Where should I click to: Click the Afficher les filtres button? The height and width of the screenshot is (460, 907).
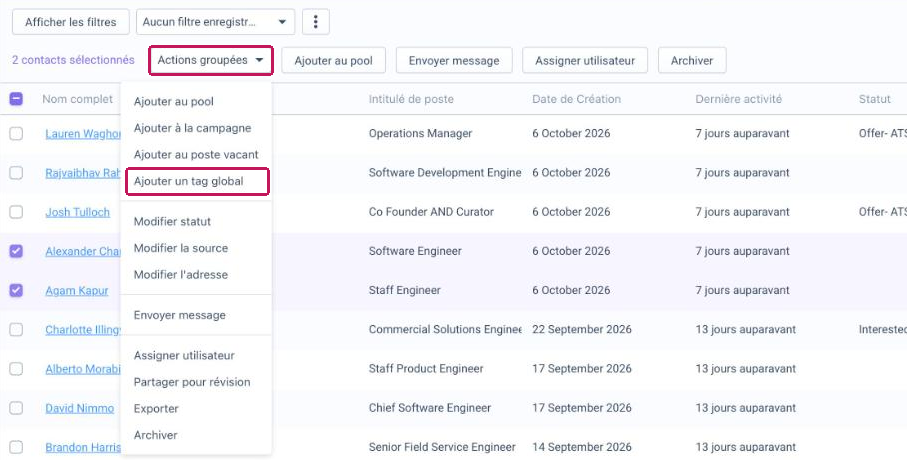pos(71,22)
